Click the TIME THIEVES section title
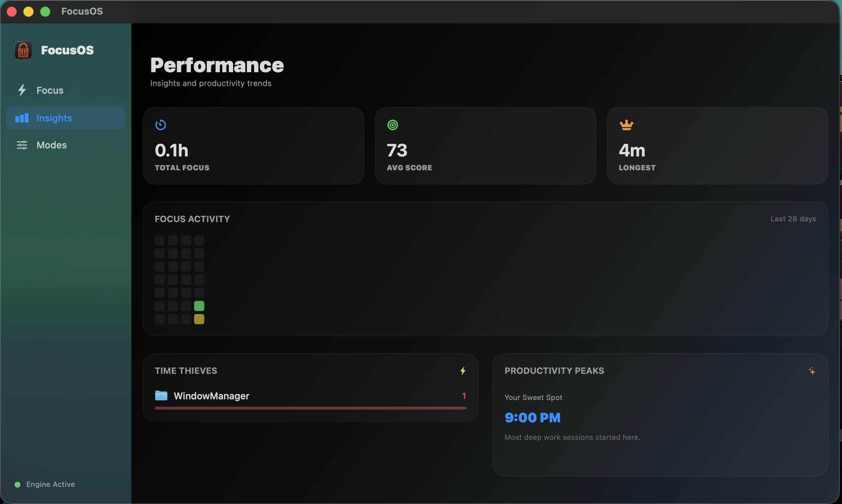 coord(186,371)
